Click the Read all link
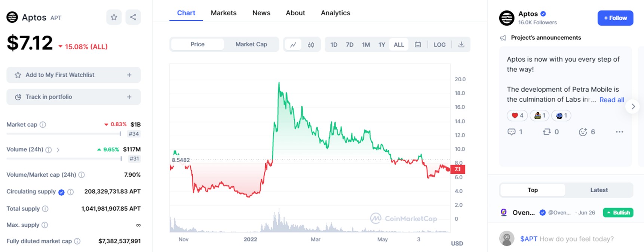The image size is (644, 252). [611, 100]
